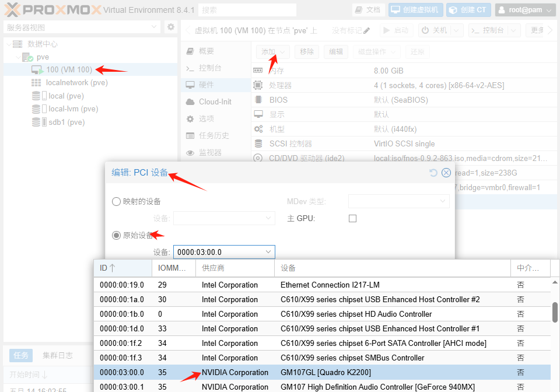Click the Cloud-Init cloud icon
This screenshot has width=560, height=392.
190,102
